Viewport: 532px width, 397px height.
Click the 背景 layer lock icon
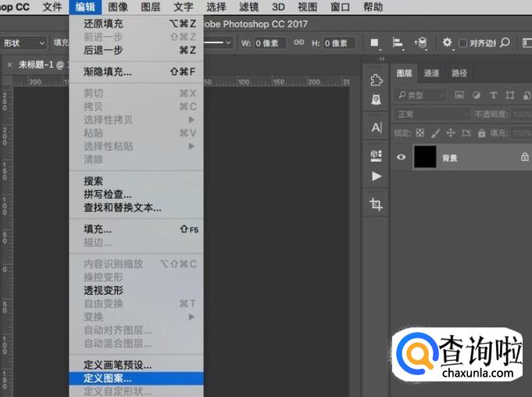[x=524, y=157]
